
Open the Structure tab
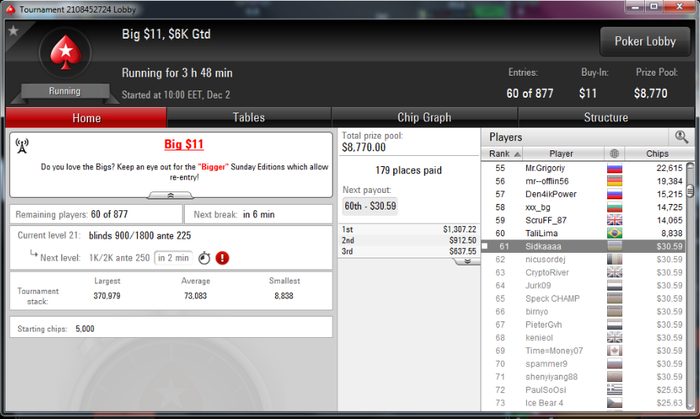[606, 117]
